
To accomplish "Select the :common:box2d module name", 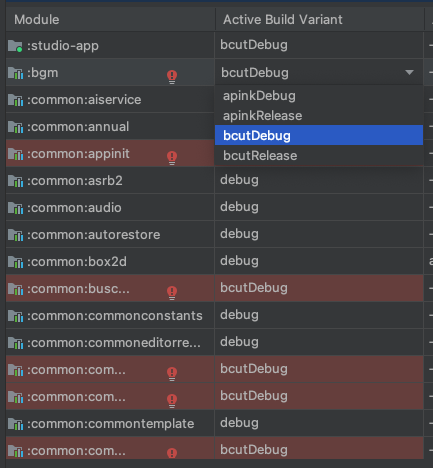I will 77,262.
